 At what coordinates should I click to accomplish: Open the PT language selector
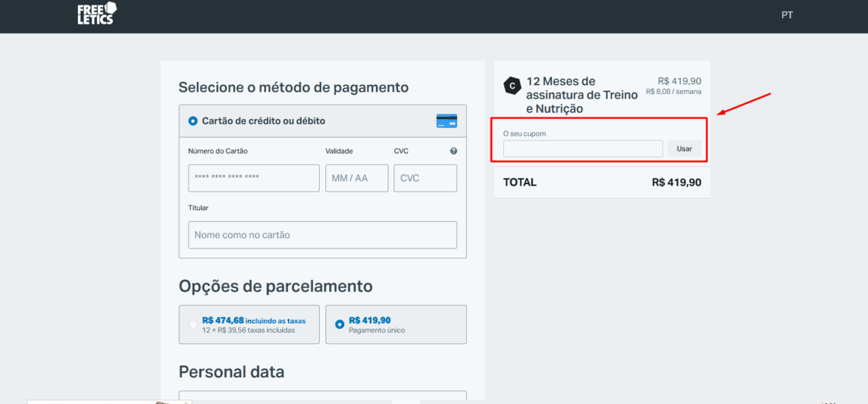[787, 15]
